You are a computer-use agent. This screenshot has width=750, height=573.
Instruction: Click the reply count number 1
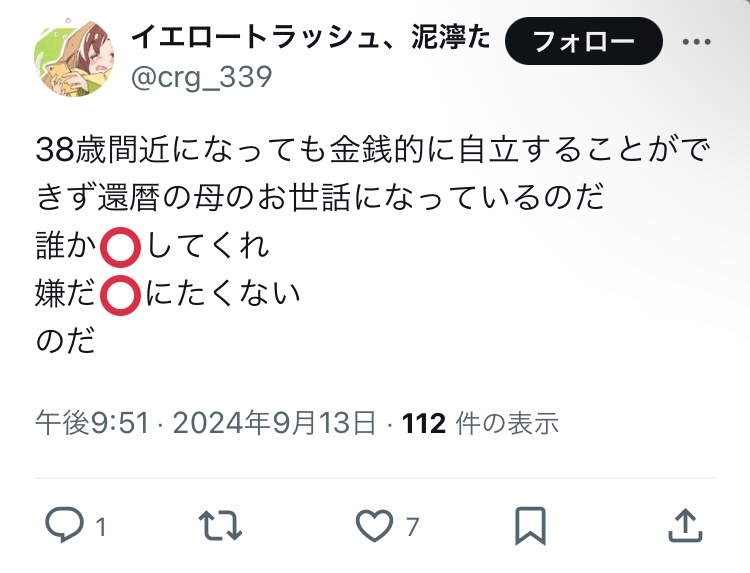point(100,528)
